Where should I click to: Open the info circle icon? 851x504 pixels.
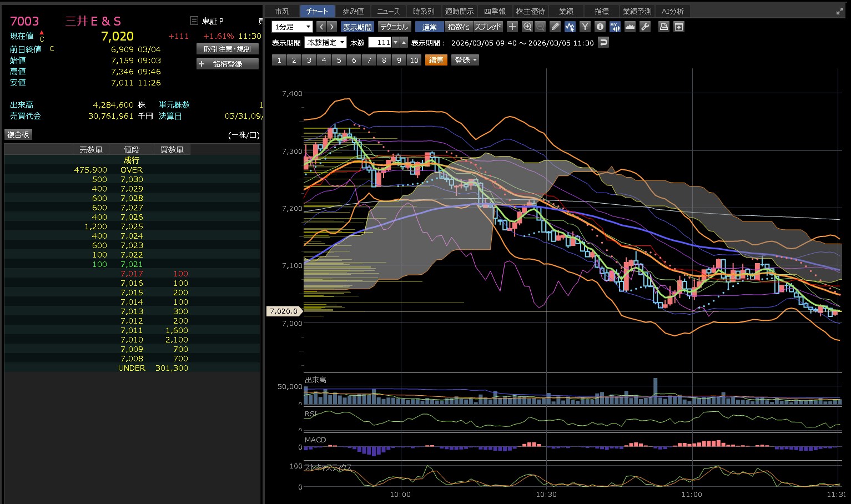coord(600,27)
